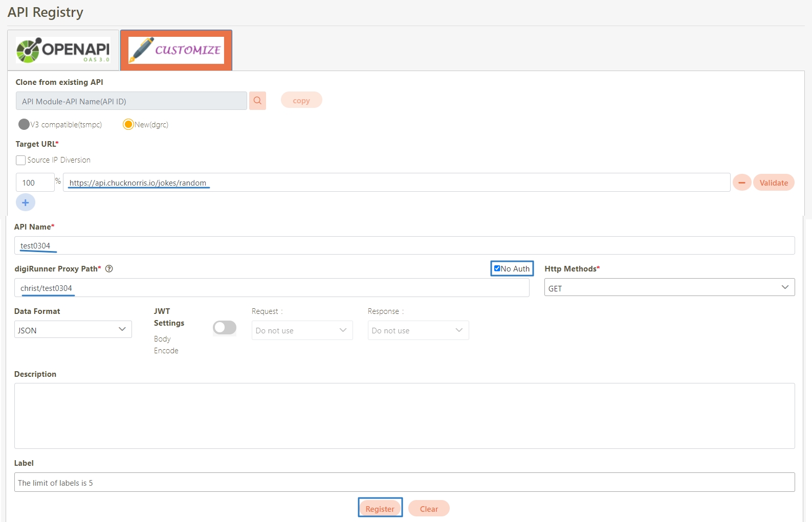Click the minus icon to remove target URL
812x522 pixels.
point(741,183)
